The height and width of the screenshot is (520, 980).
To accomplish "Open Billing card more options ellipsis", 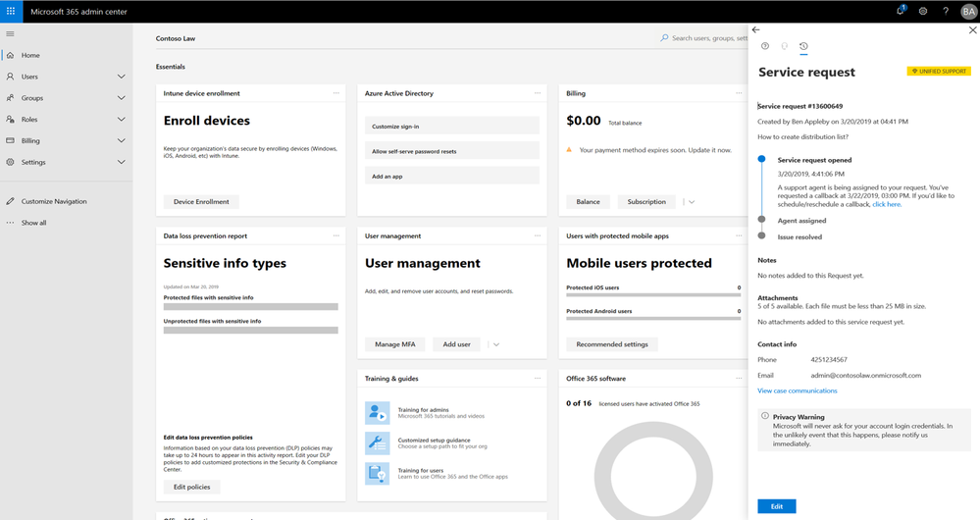I will (739, 93).
